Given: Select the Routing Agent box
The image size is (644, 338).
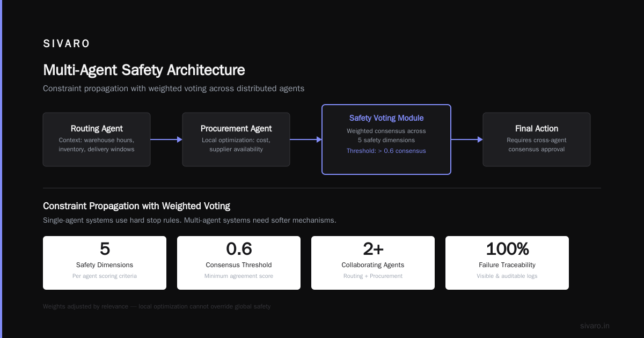Looking at the screenshot, I should click(x=97, y=139).
